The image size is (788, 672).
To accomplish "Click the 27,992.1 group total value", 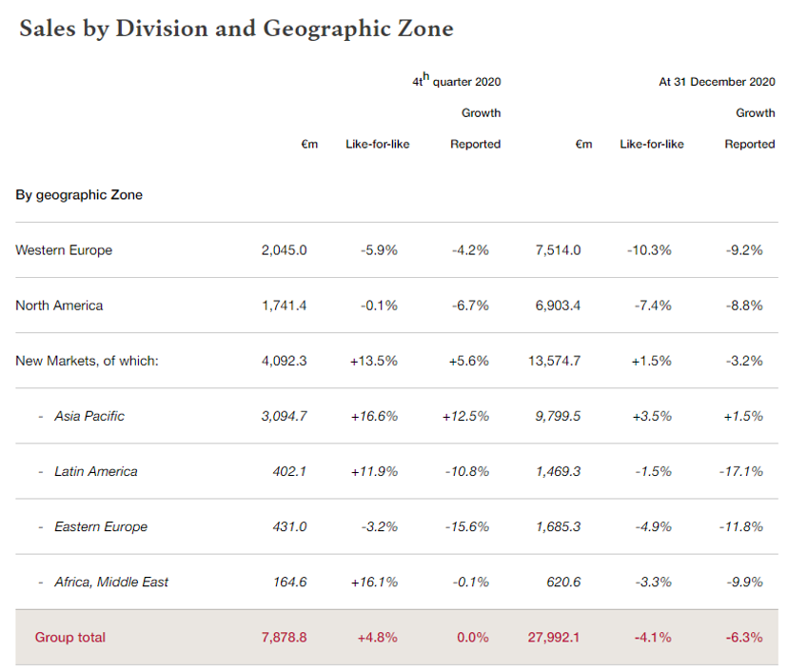I will click(x=552, y=637).
